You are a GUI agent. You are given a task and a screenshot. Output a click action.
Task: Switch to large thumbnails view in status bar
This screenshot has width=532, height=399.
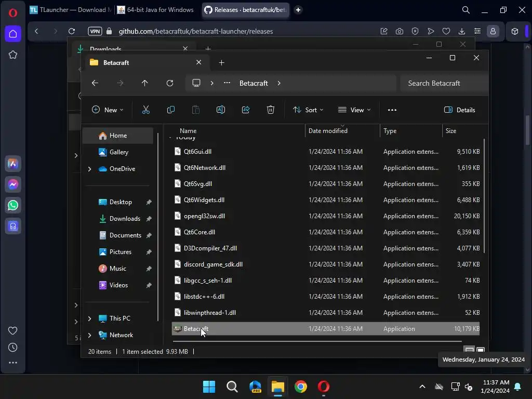(481, 350)
